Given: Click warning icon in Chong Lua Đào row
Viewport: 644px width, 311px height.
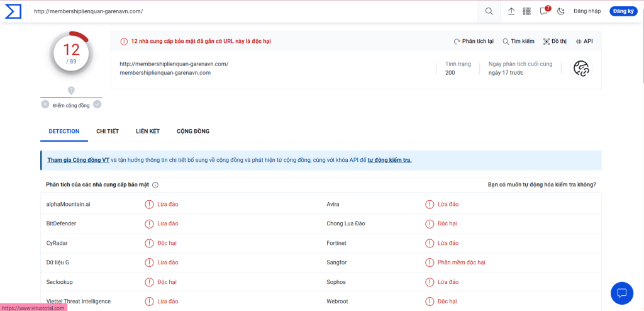Looking at the screenshot, I should coord(429,223).
